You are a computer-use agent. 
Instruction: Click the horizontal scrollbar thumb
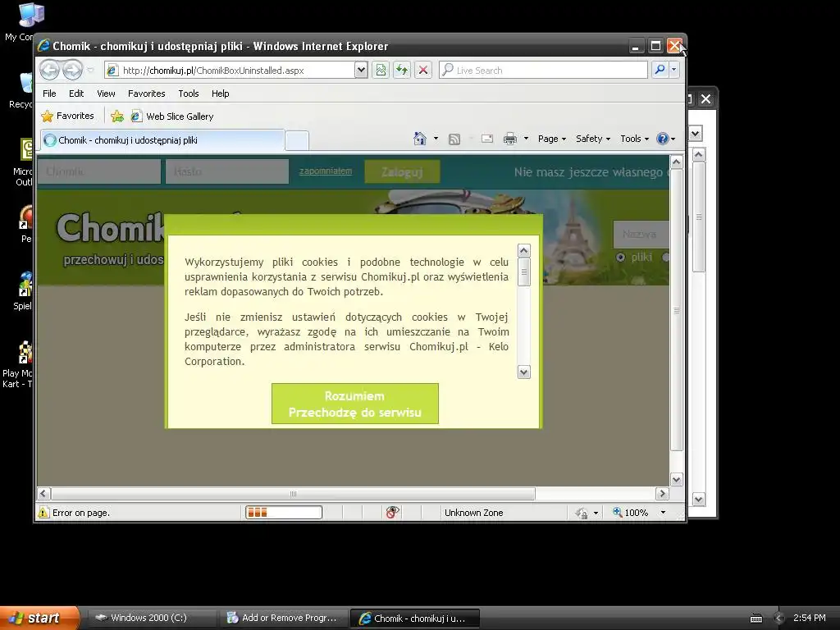(x=293, y=493)
